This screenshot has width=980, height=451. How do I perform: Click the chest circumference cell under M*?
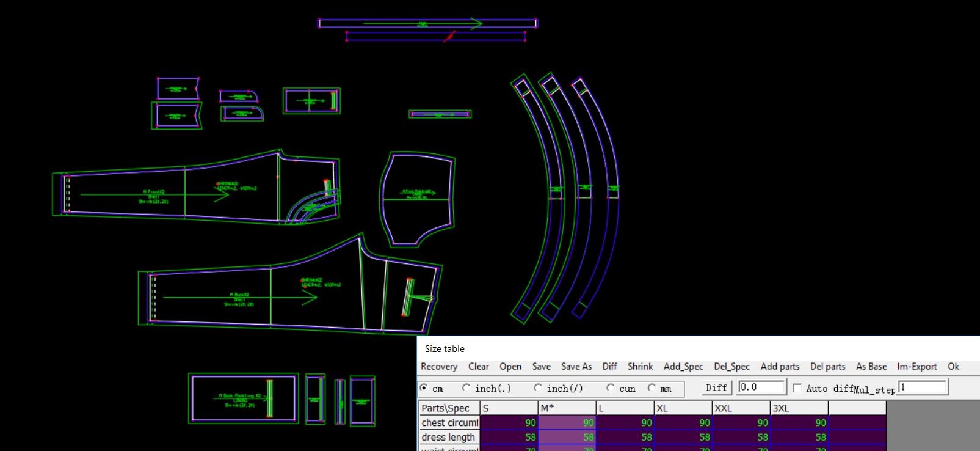[567, 423]
